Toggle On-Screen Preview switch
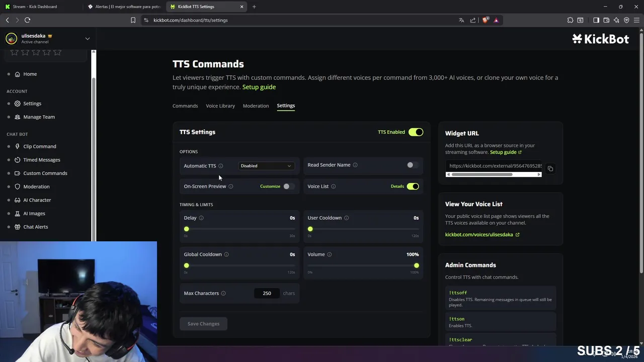The width and height of the screenshot is (644, 362). (288, 187)
